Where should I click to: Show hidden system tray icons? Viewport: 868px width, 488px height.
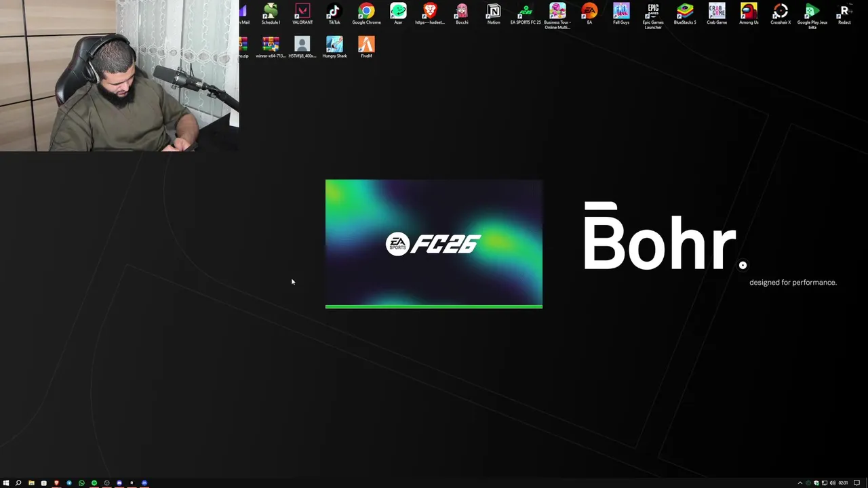[800, 483]
